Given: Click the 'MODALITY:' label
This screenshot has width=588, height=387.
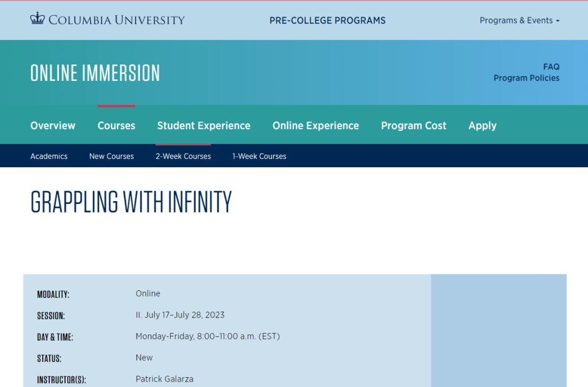Looking at the screenshot, I should coord(53,295).
